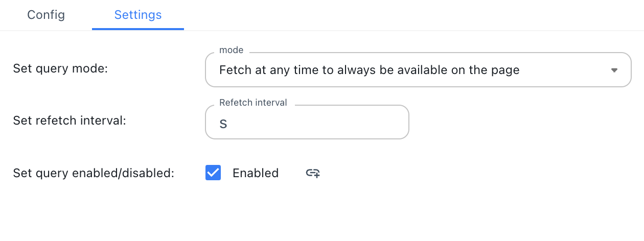The image size is (644, 241).
Task: Click the "Set query enabled/disabled:" label
Action: 94,173
